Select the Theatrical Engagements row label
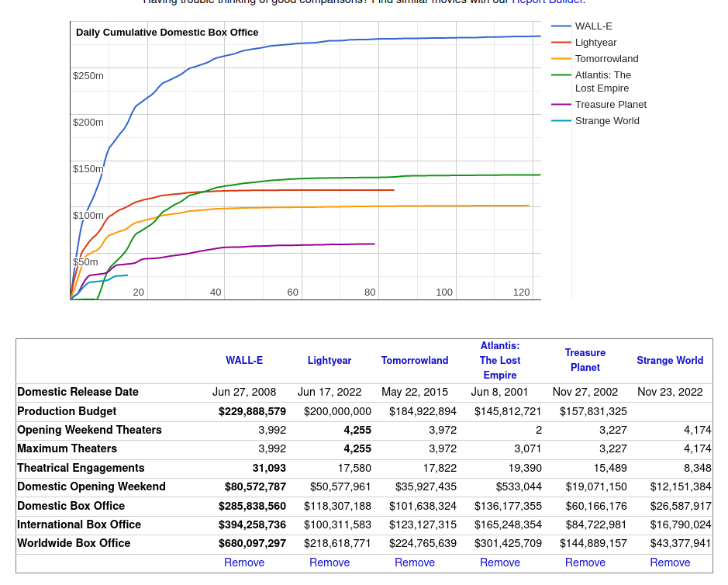Screen dimensions: 728x585 81,469
